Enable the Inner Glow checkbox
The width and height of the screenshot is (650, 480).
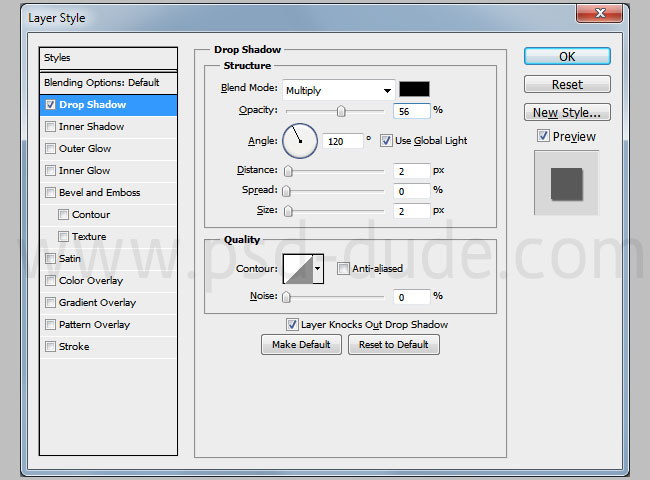(x=50, y=170)
